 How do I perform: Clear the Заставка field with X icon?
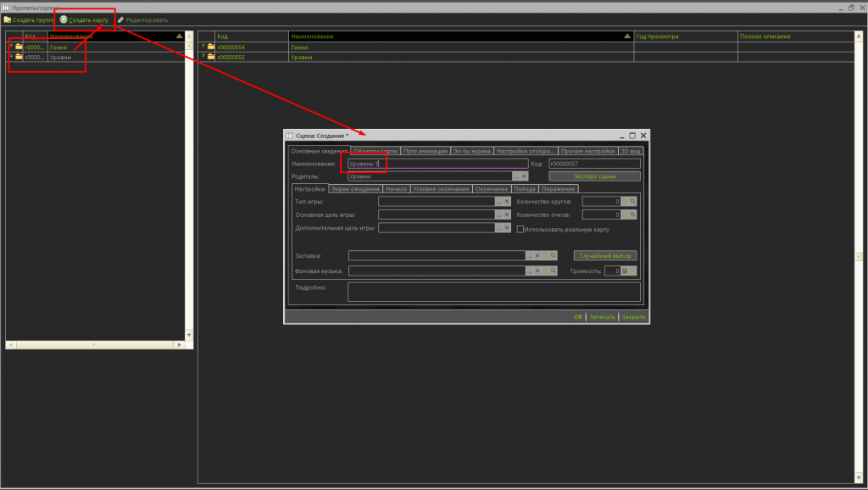pos(537,256)
